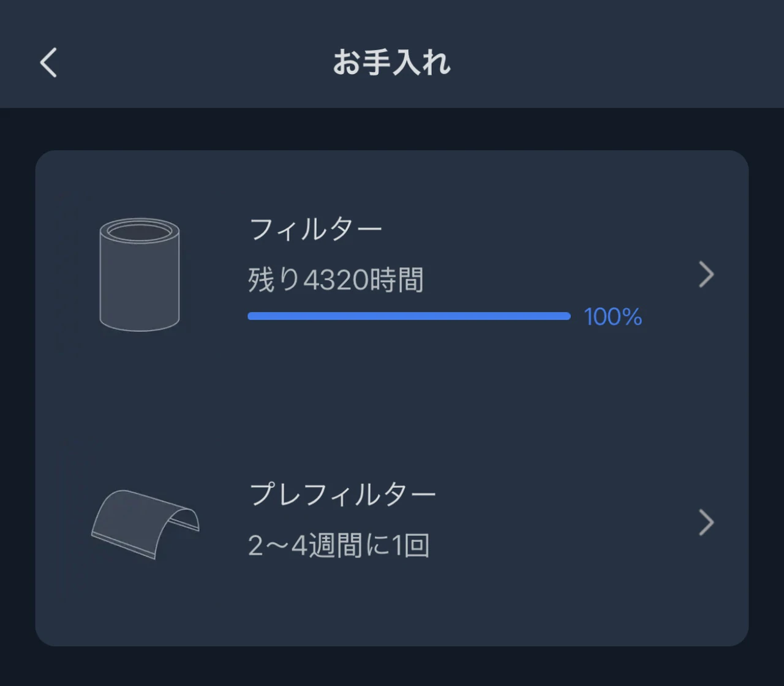
Task: Open filter details via its chevron
Action: pos(706,274)
